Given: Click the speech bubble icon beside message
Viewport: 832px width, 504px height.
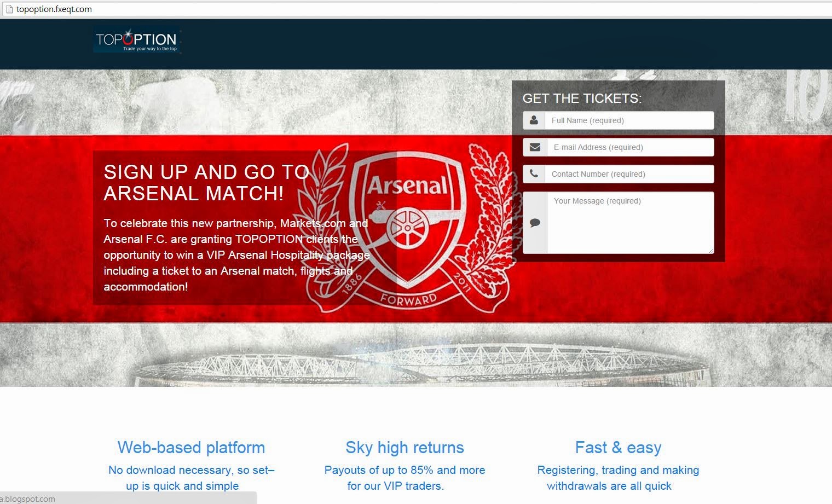Looking at the screenshot, I should click(535, 223).
